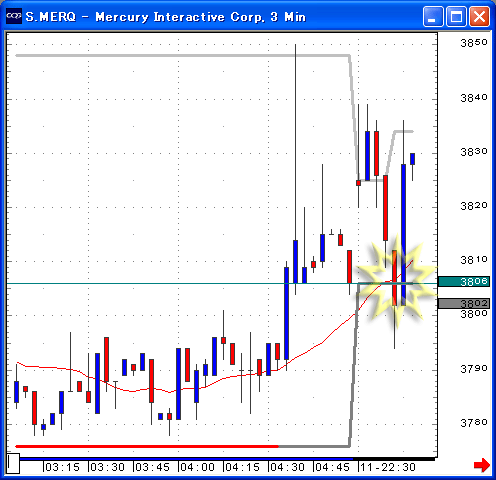This screenshot has height=480, width=496.
Task: Maximize the chart window
Action: 456,16
